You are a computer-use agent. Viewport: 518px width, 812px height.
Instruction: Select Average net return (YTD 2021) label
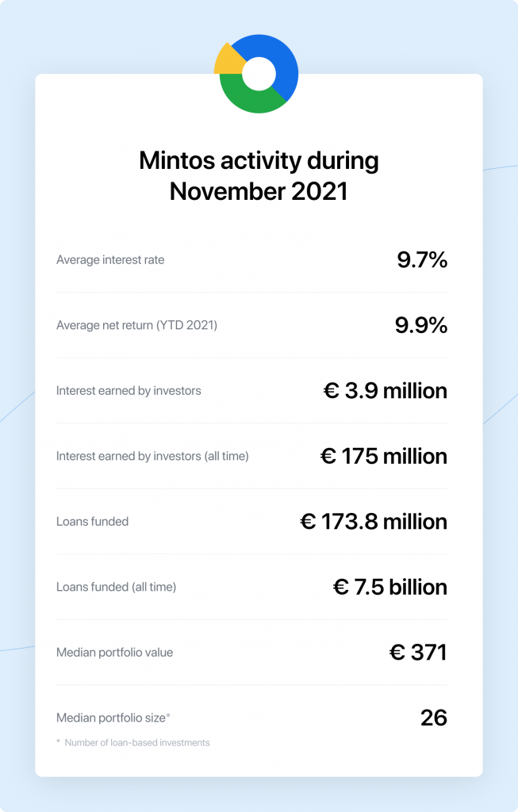pyautogui.click(x=136, y=325)
